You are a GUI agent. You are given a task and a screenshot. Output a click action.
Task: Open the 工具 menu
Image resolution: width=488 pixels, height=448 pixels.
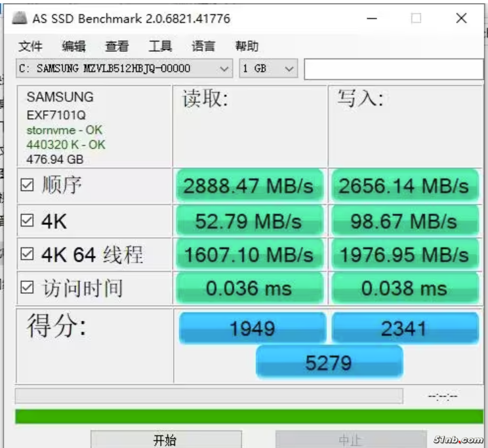pyautogui.click(x=160, y=46)
